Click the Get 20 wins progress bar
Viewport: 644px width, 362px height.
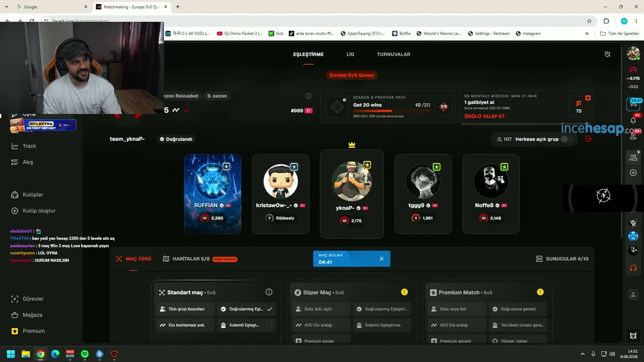point(391,111)
